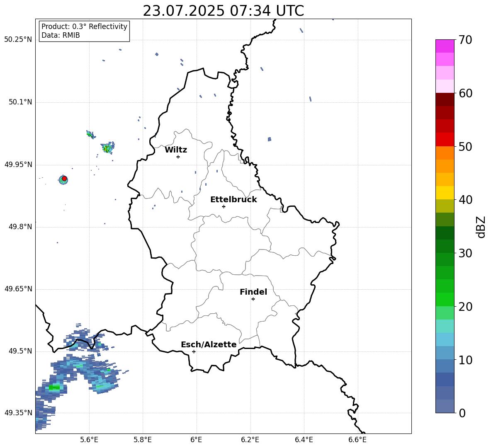Click the Ettelbruck city label
Viewport: 491px width, 448px height.
click(233, 200)
